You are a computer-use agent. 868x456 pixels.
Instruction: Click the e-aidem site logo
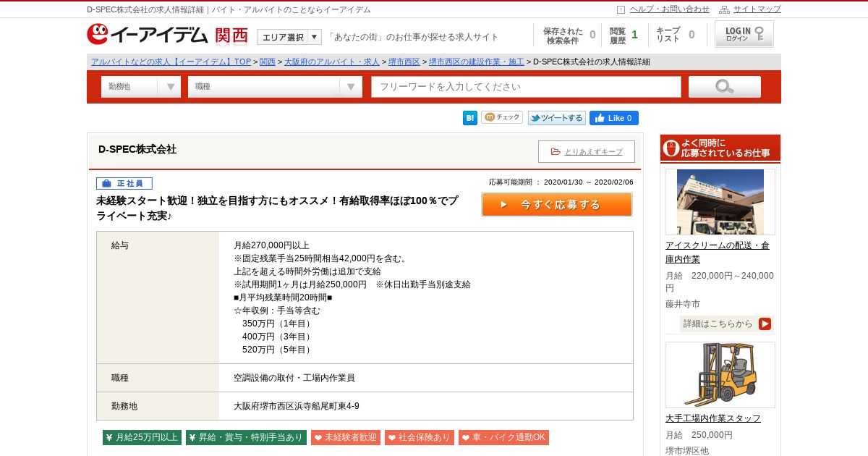coord(148,35)
